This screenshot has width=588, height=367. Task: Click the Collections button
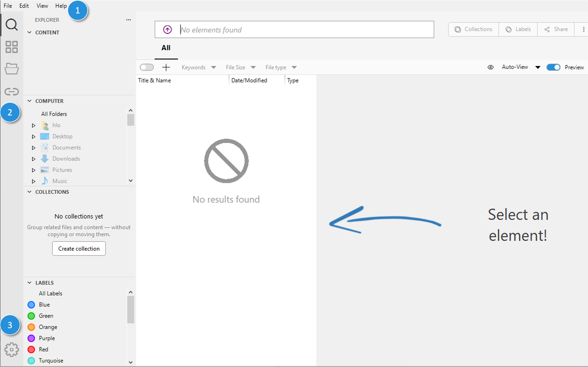[474, 29]
